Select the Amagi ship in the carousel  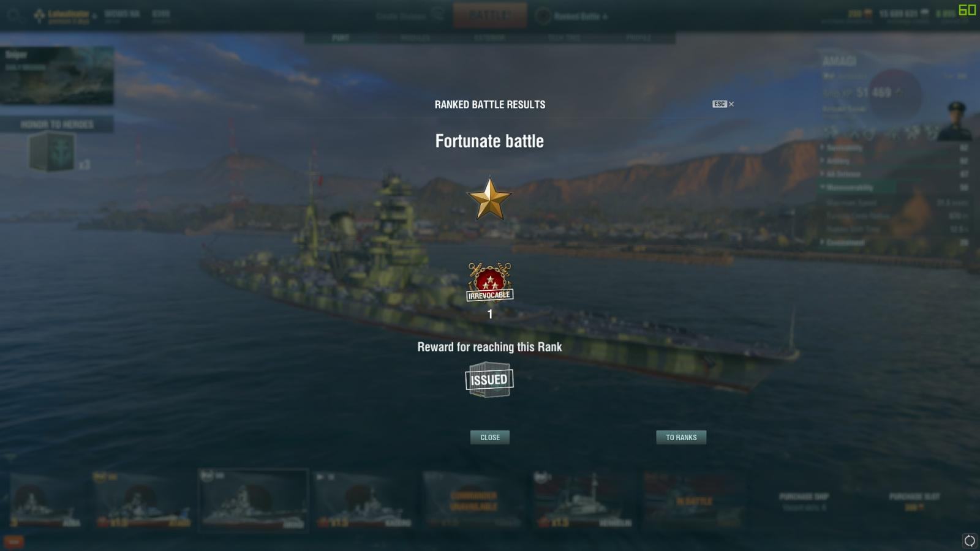tap(253, 500)
